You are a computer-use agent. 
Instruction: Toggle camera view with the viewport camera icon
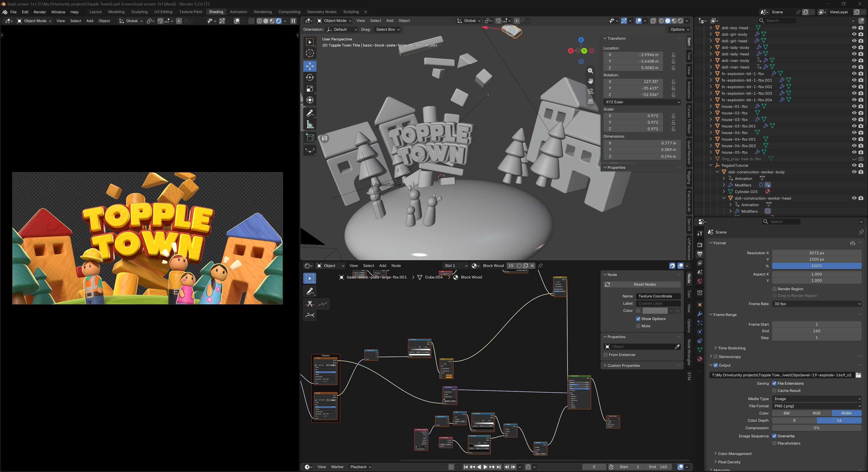click(x=590, y=91)
